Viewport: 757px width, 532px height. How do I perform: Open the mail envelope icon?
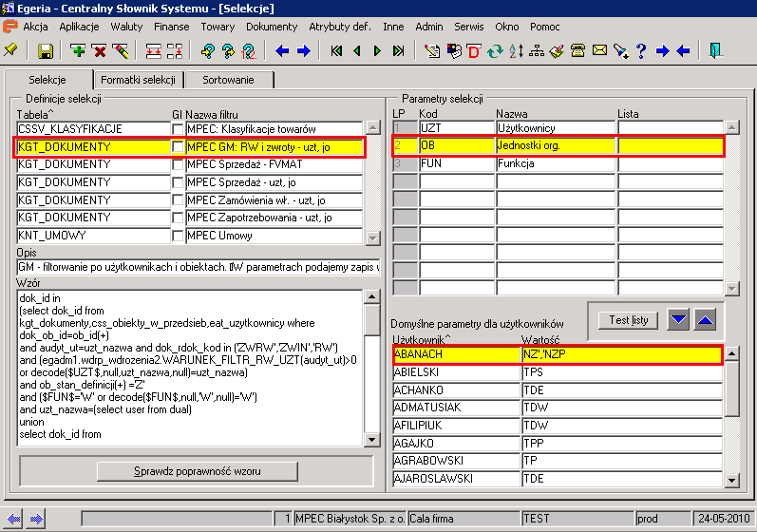pos(599,50)
